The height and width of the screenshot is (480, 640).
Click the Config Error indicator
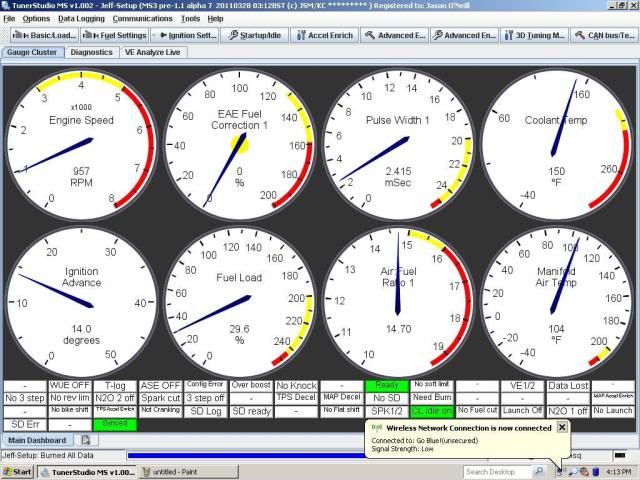coord(205,385)
